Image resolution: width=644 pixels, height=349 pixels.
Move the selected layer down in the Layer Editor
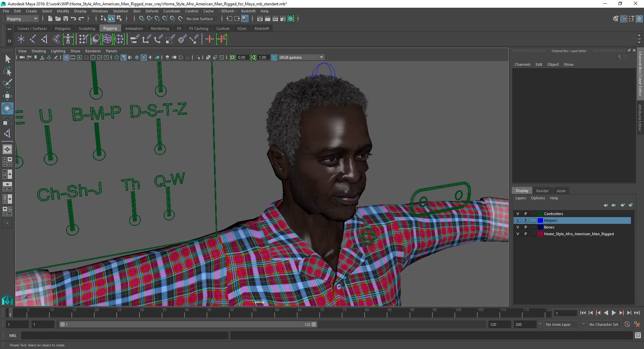tap(613, 205)
